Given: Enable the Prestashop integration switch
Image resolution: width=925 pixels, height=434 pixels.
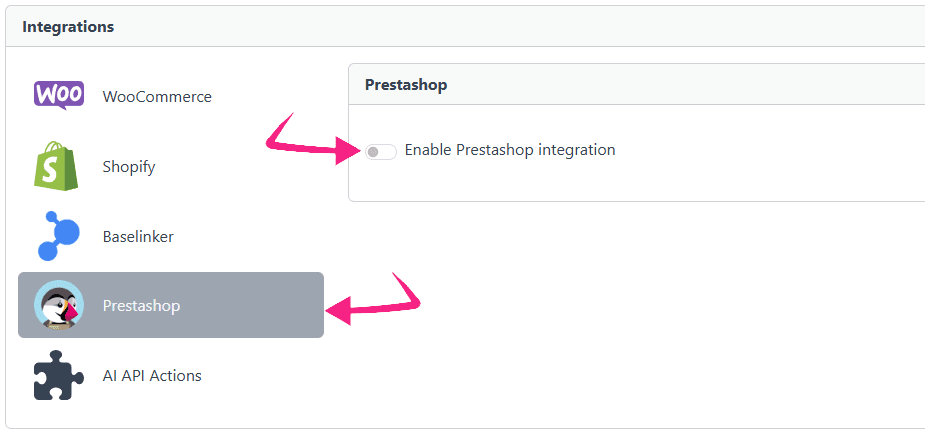Looking at the screenshot, I should click(x=380, y=151).
